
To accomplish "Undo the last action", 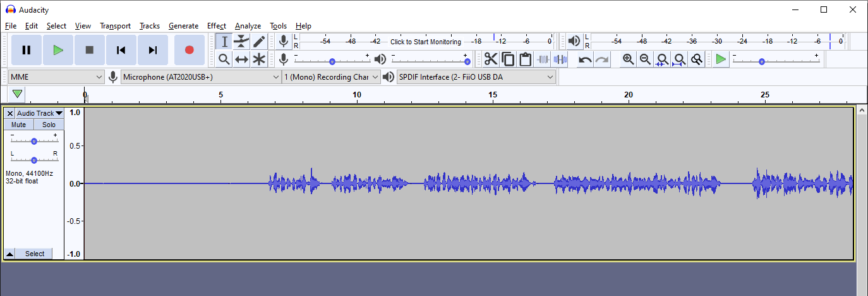I will (x=586, y=59).
